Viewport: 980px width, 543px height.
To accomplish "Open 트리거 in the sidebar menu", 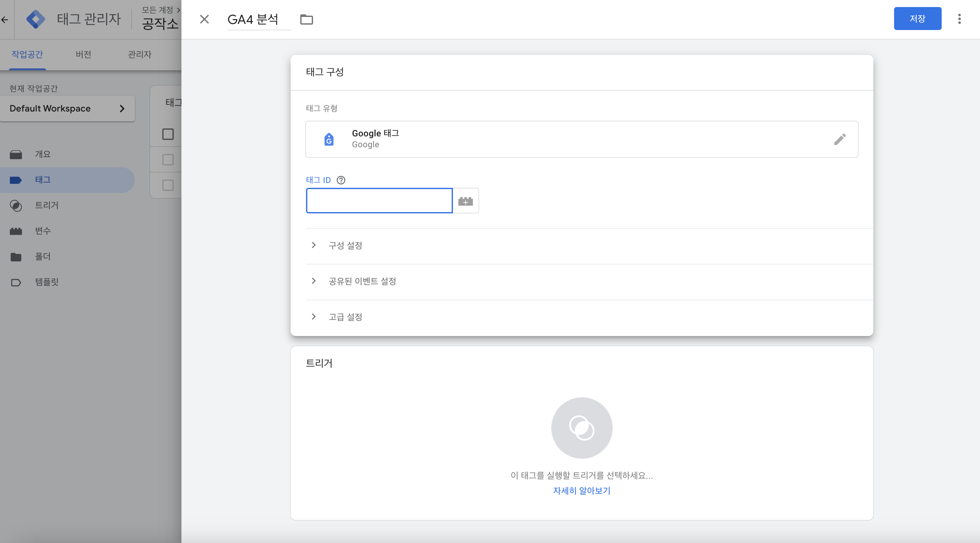I will (46, 205).
